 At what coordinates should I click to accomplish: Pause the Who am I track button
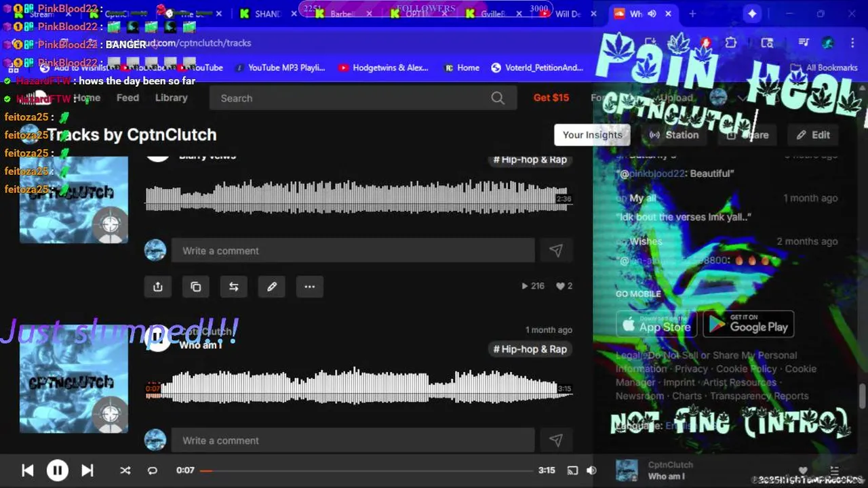pyautogui.click(x=158, y=338)
